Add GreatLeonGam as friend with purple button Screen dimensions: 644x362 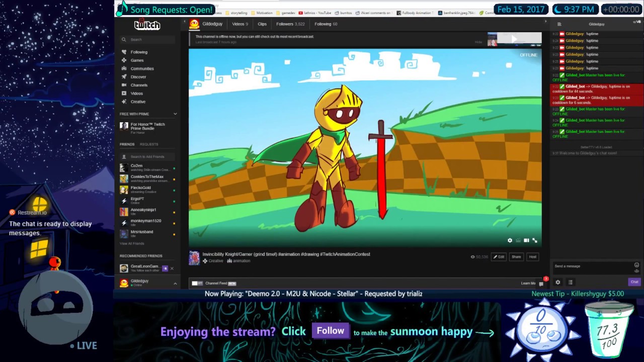(x=165, y=268)
